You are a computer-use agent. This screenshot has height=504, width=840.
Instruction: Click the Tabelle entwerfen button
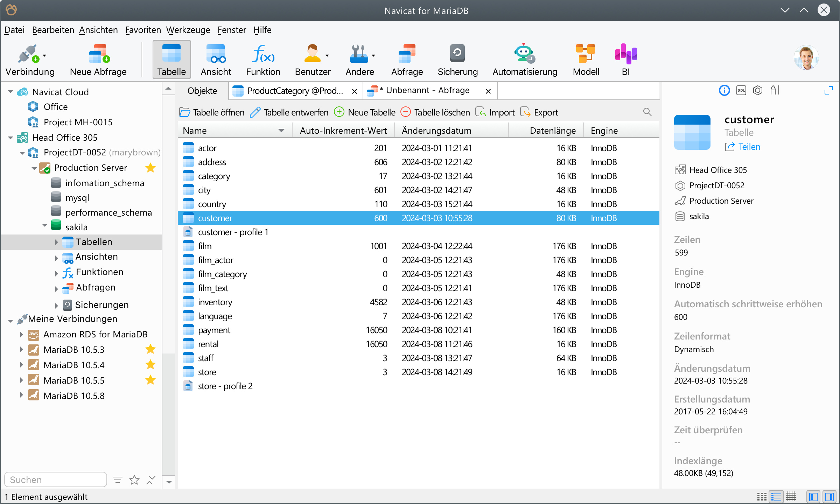289,112
